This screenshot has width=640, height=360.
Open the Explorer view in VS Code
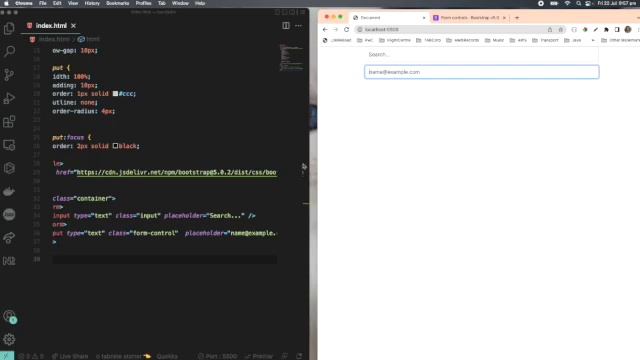(9, 28)
